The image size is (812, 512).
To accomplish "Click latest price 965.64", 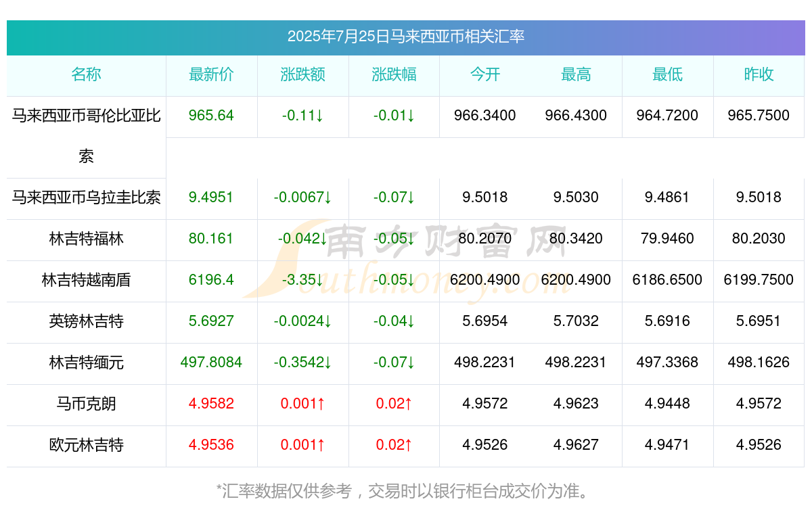I will pos(211,116).
